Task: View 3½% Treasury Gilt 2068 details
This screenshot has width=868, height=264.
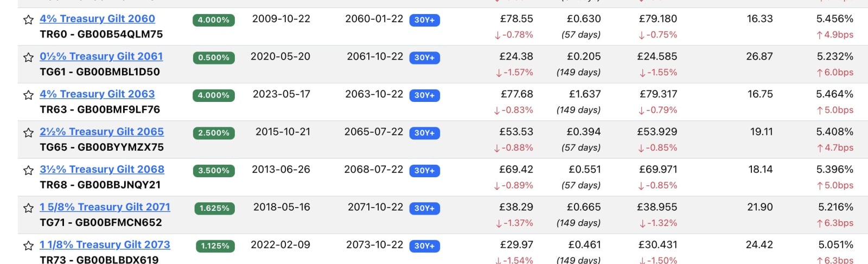Action: pyautogui.click(x=102, y=170)
